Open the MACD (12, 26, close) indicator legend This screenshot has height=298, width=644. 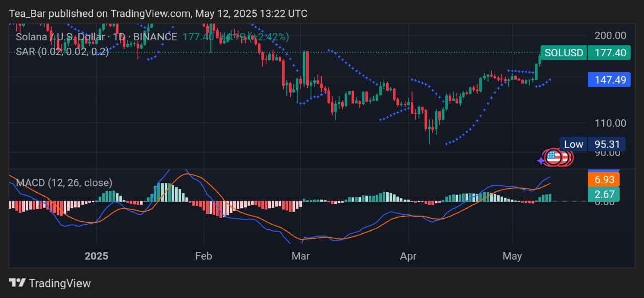[x=64, y=183]
